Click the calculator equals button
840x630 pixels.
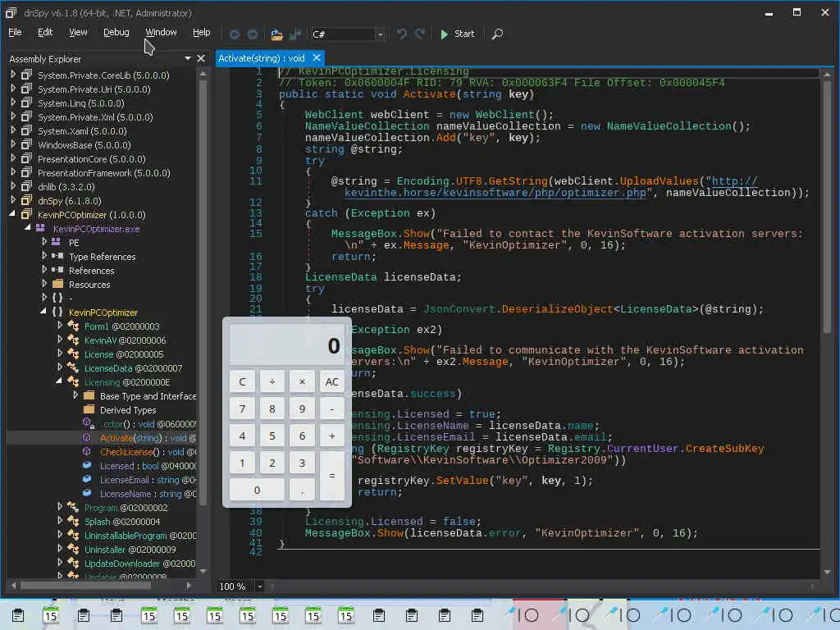pyautogui.click(x=331, y=476)
